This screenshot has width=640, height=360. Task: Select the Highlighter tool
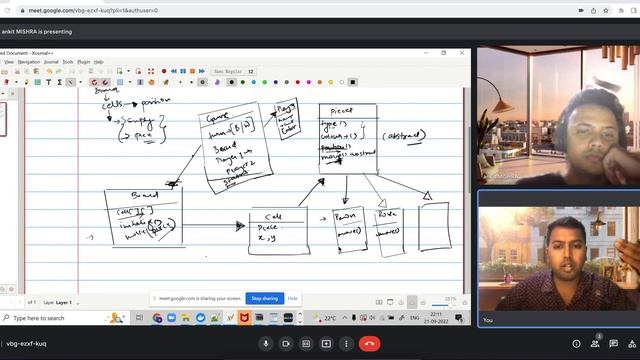(27, 82)
